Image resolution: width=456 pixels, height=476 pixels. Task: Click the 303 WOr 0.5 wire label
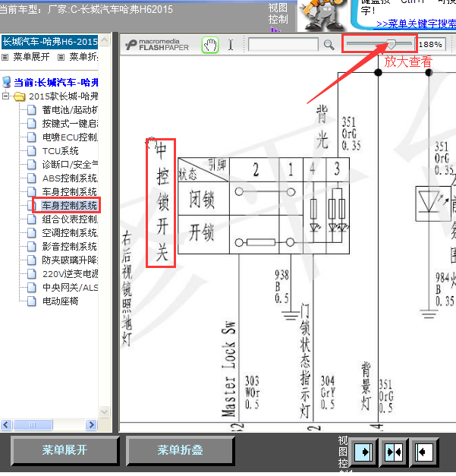(x=253, y=392)
